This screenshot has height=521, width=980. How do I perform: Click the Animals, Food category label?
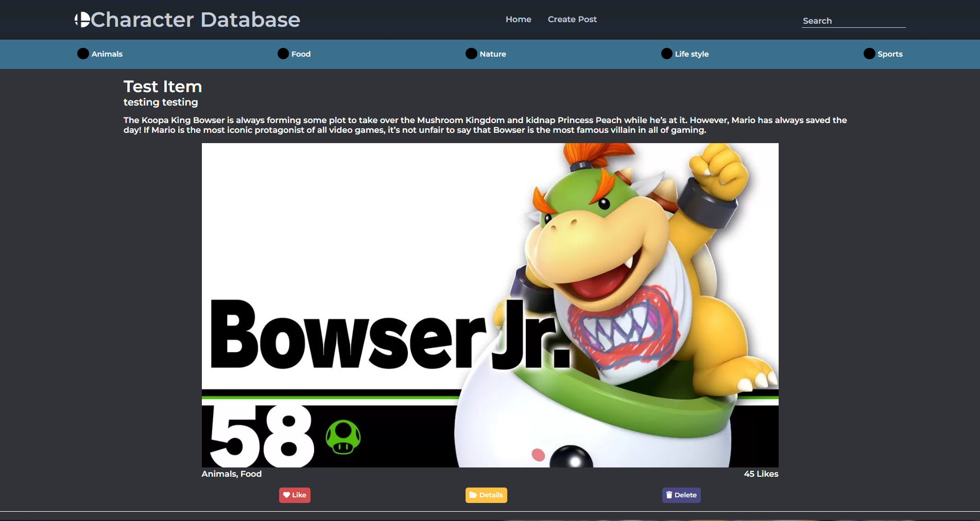click(x=231, y=474)
